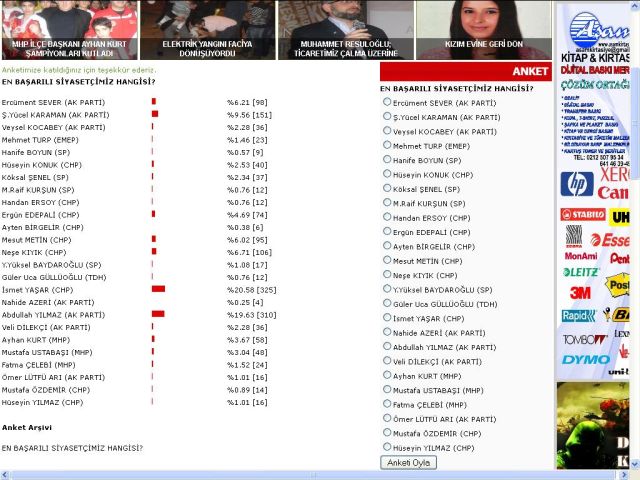This screenshot has width=640, height=480.
Task: Open Elektrik Yangını Faciya Dönüşüyordu headline
Action: (x=207, y=30)
